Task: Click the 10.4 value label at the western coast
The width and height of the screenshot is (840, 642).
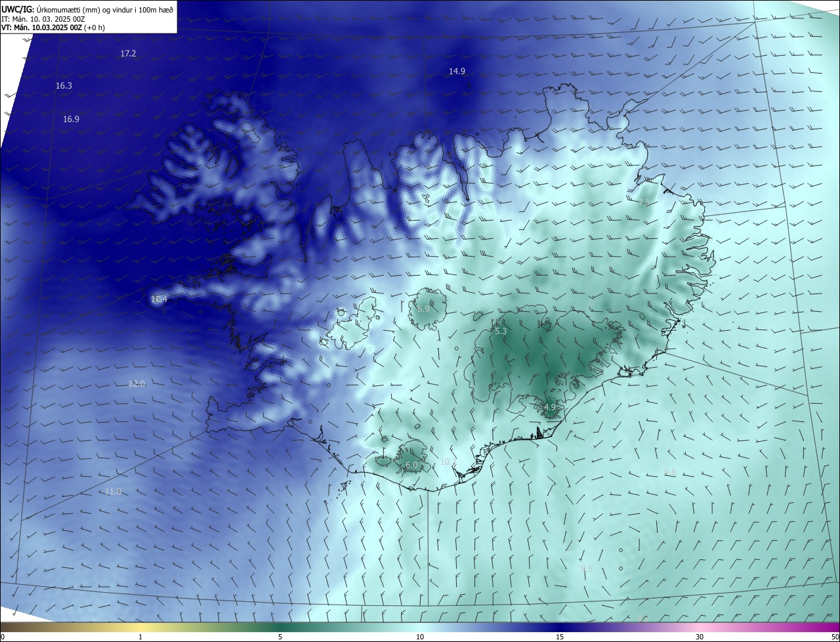Action: (x=159, y=299)
